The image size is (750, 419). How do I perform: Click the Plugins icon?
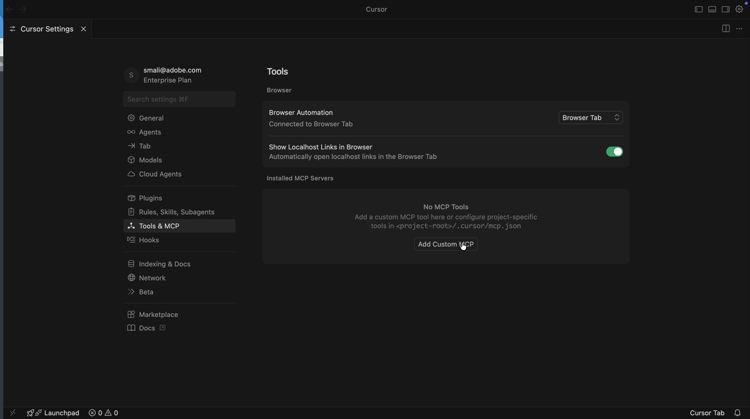click(131, 198)
